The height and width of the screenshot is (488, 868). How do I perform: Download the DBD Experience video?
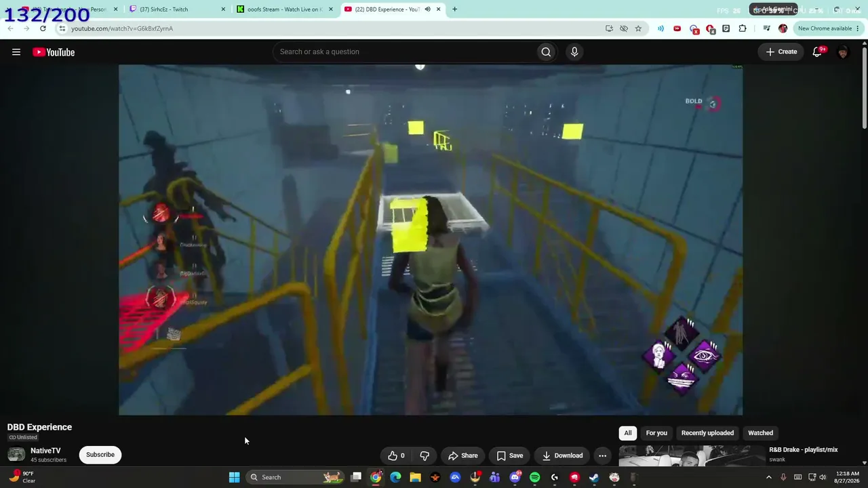pyautogui.click(x=562, y=455)
